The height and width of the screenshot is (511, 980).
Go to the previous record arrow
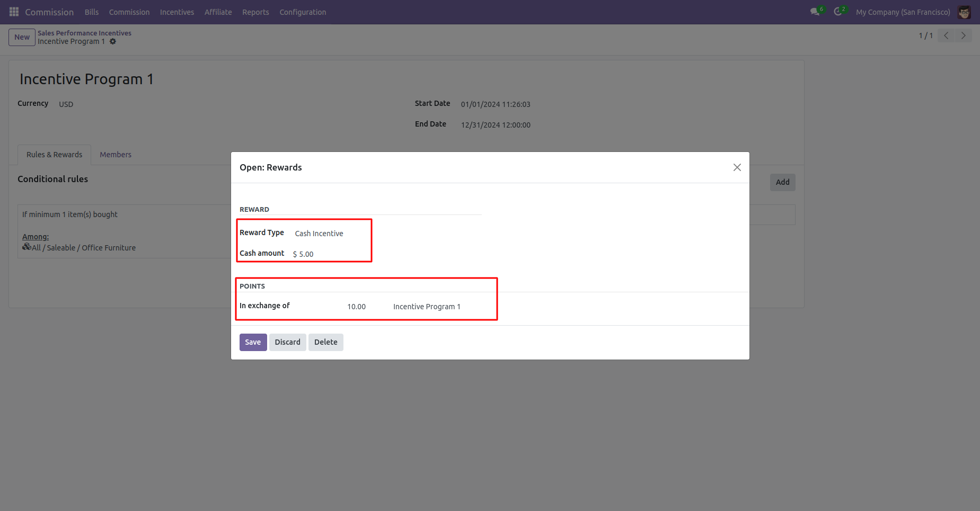tap(946, 35)
